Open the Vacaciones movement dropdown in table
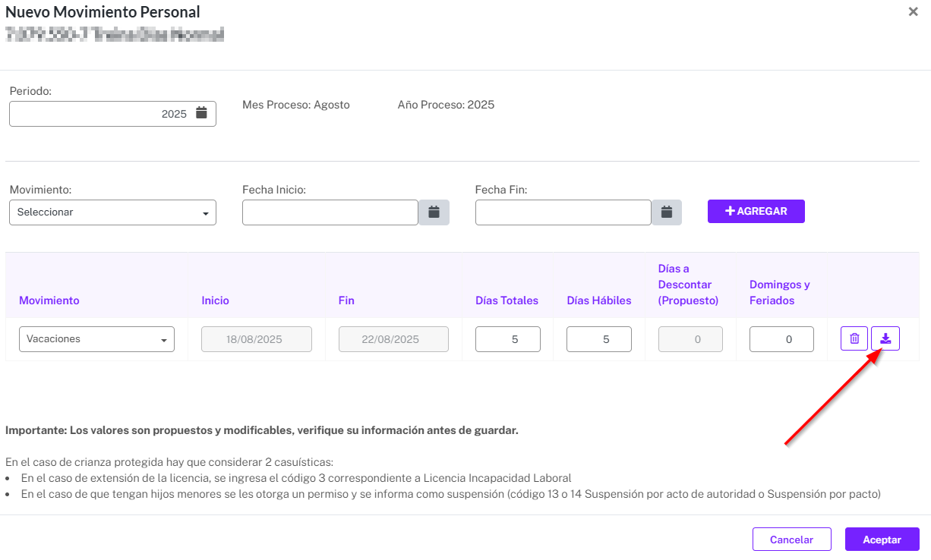This screenshot has width=931, height=560. (x=96, y=339)
